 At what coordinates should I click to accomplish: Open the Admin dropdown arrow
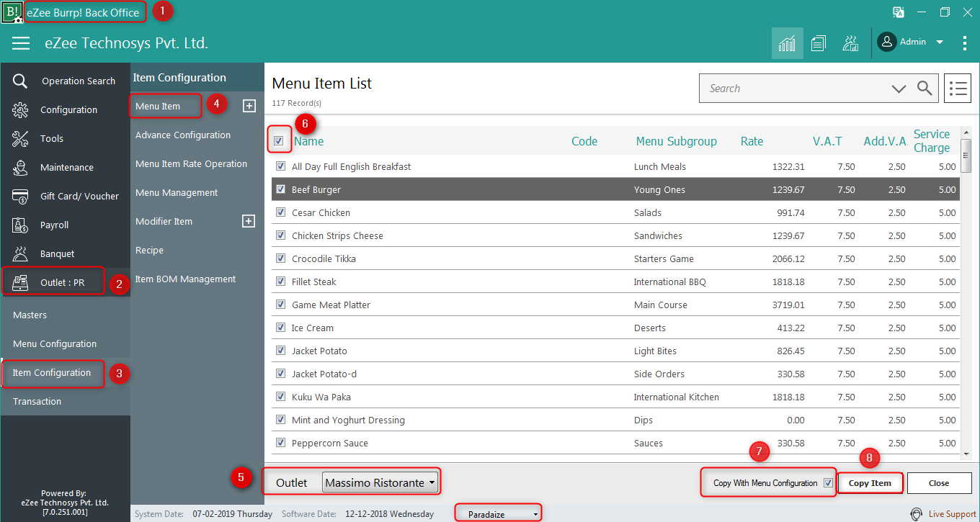(x=940, y=42)
